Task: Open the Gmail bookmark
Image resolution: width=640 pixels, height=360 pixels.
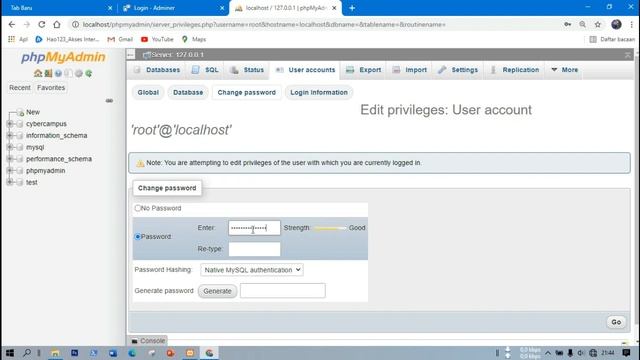Action: click(x=120, y=39)
